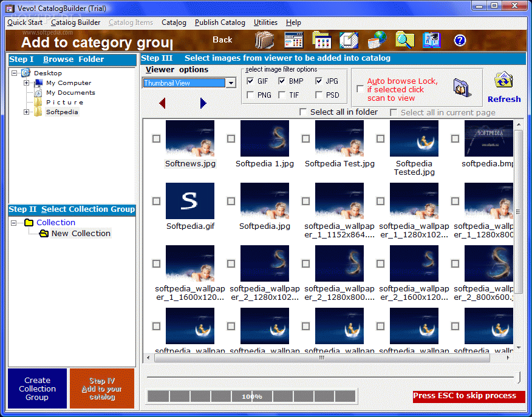Check the box beside Softpedia.gif
The image size is (532, 417).
point(157,201)
